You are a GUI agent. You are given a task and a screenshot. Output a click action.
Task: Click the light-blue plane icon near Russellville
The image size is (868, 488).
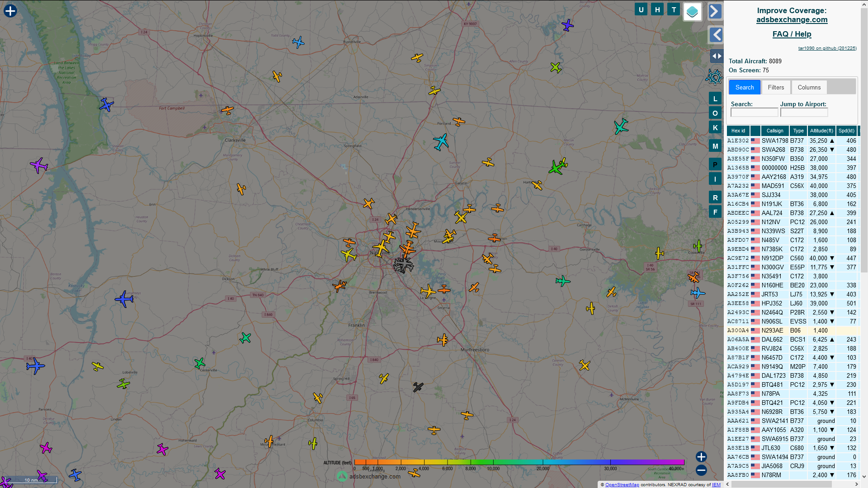[298, 42]
